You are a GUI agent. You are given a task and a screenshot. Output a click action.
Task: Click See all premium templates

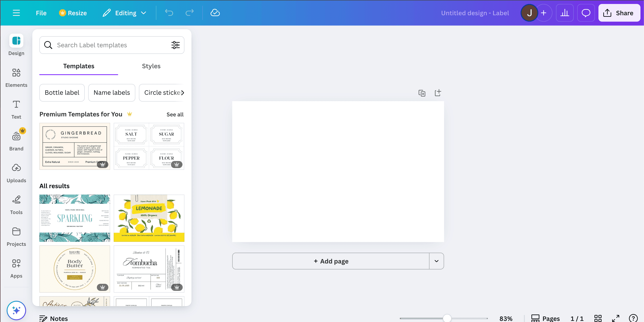[x=175, y=114]
